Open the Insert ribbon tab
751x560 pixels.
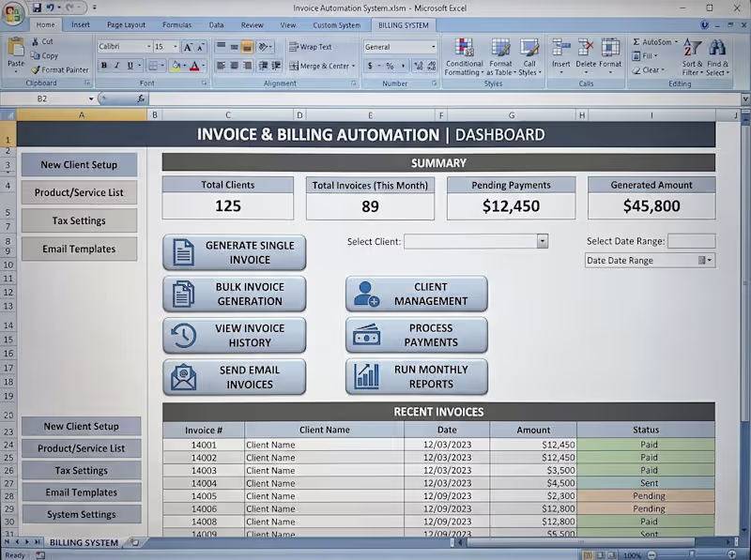click(81, 25)
